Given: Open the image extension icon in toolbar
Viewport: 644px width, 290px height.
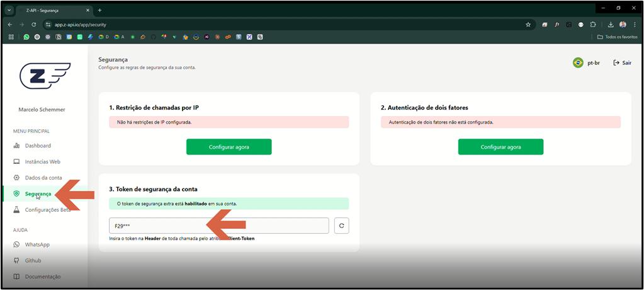Looking at the screenshot, I should [x=569, y=25].
